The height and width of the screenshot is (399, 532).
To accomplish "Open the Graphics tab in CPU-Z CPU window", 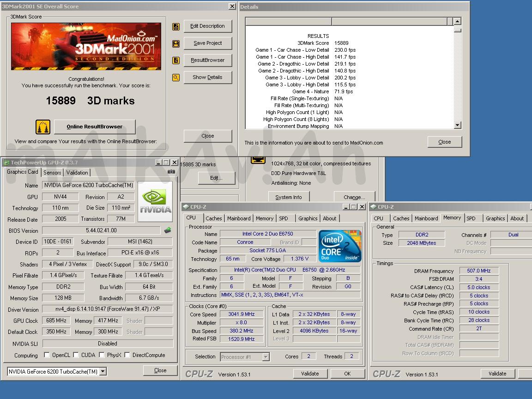I will coord(308,218).
